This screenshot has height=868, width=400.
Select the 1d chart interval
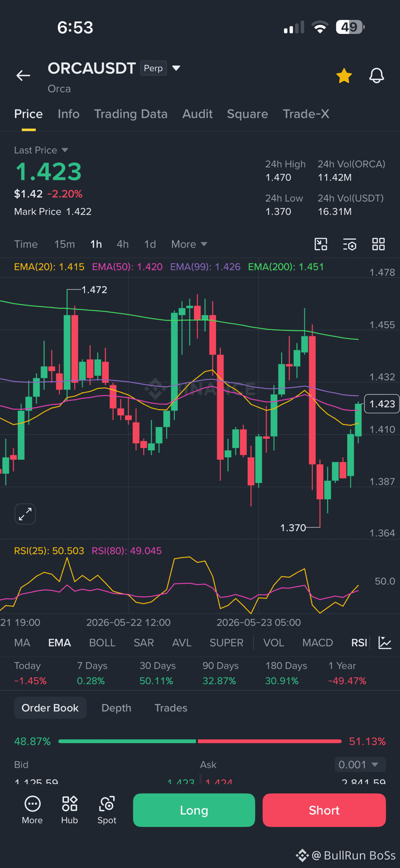click(150, 244)
